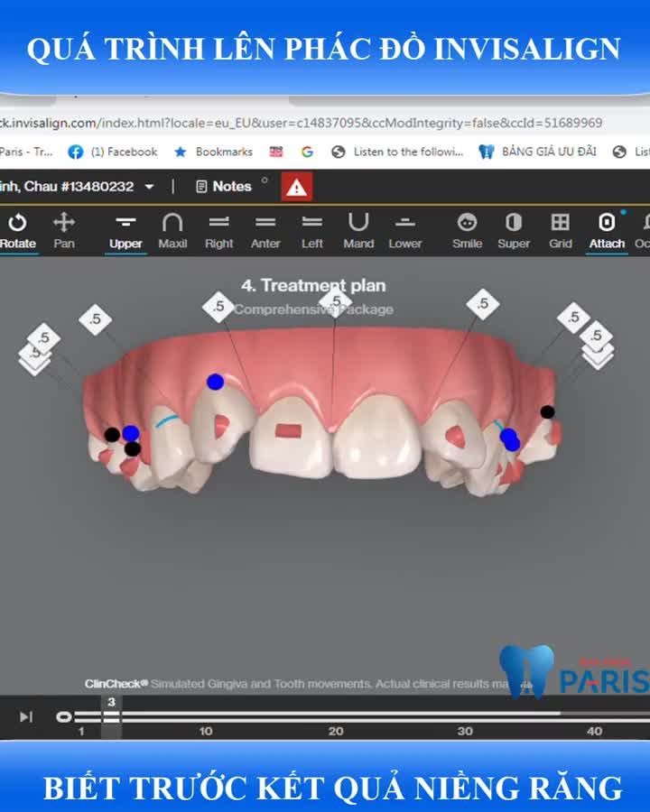
Task: Show the Right side view
Action: pos(218,231)
